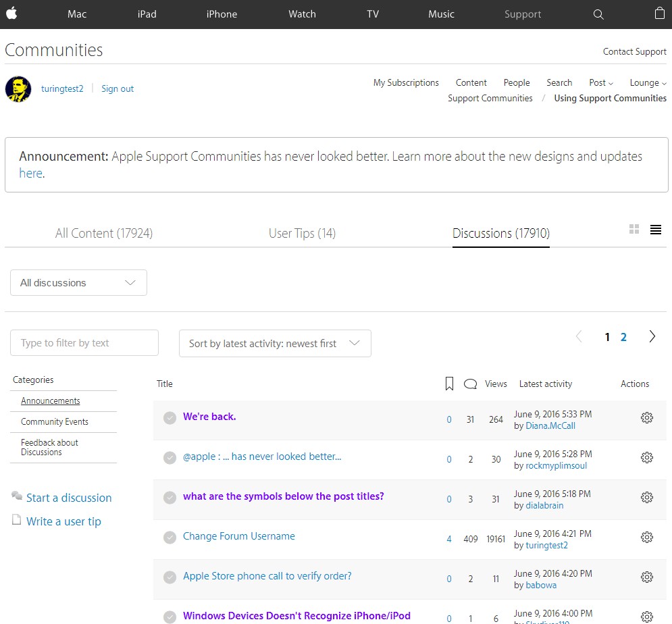Screen dimensions: 672x624
Task: Expand the Lounge menu
Action: coord(647,82)
